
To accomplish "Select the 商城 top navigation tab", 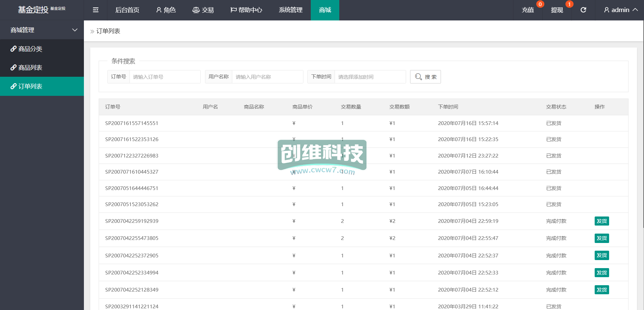I will [325, 10].
